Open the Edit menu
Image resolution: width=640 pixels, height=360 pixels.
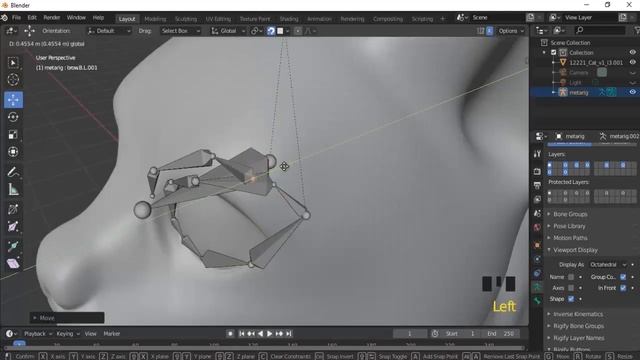pos(32,18)
